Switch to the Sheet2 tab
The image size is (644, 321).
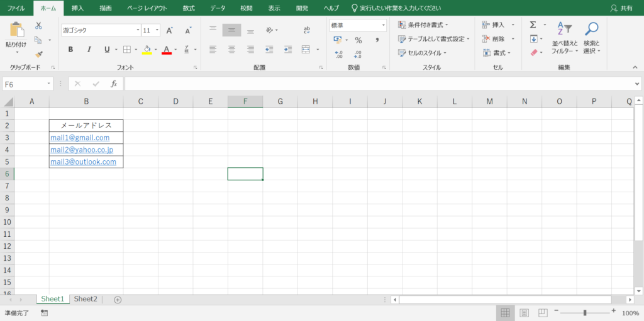[x=86, y=299]
